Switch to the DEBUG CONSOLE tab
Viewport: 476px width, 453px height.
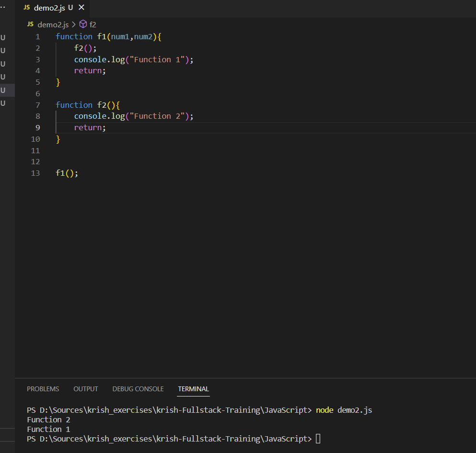click(138, 389)
